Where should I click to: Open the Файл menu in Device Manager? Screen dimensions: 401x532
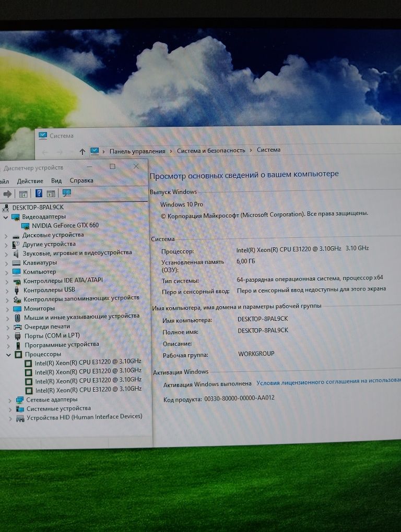pyautogui.click(x=4, y=181)
